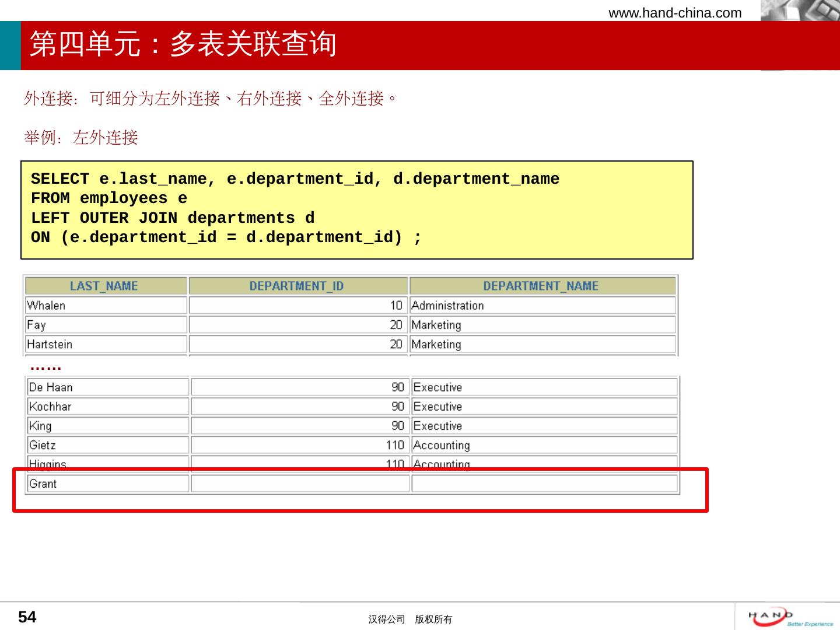Select department ID 90 in De Haan's row
Viewport: 840px width, 630px height.
click(x=300, y=387)
